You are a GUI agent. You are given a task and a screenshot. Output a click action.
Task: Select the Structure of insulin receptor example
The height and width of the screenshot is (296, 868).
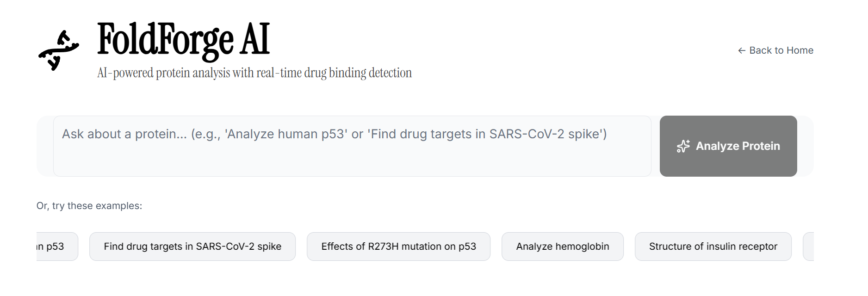713,247
